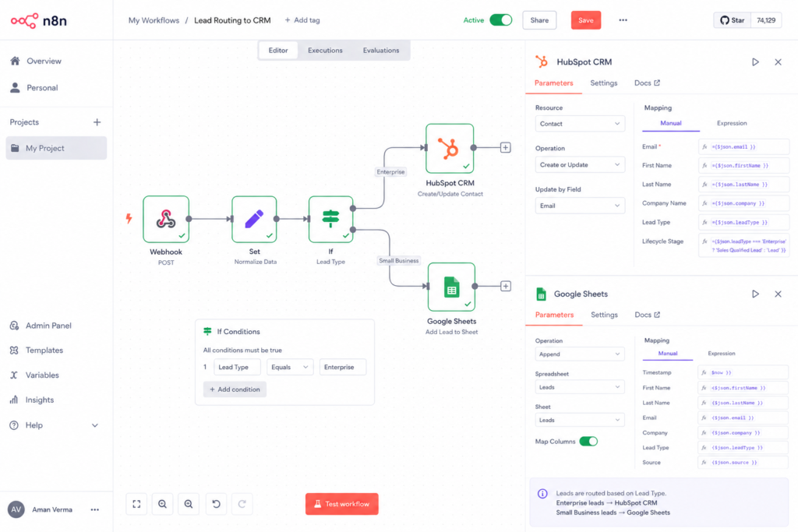Add node after Google Sheets output
798x532 pixels.
click(505, 286)
